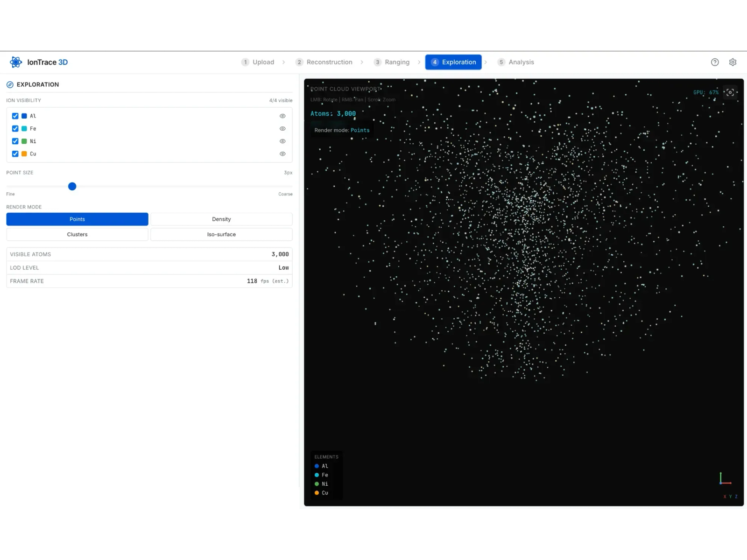
Task: Go to step 3 Ranging
Action: (392, 62)
